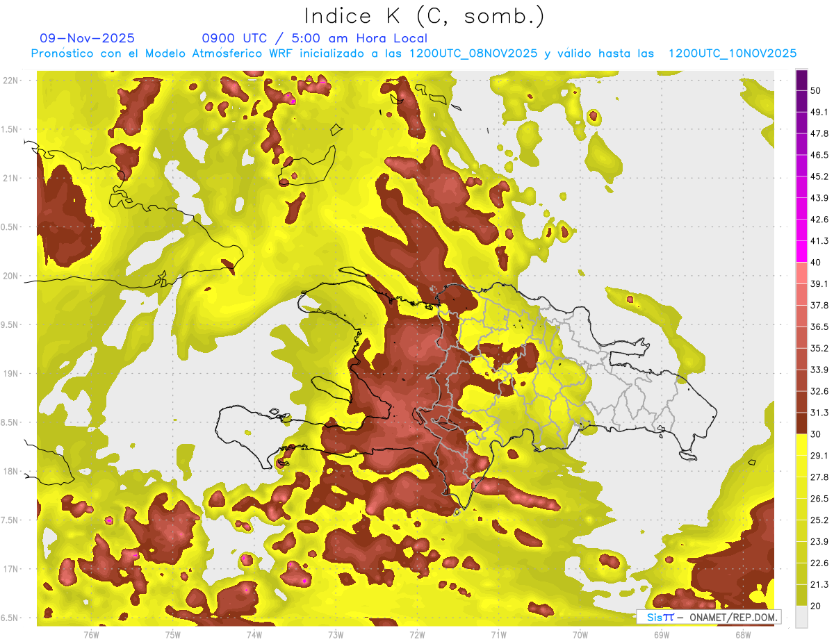This screenshot has height=644, width=834.
Task: Click the colorbar value "47.8"
Action: click(x=819, y=133)
